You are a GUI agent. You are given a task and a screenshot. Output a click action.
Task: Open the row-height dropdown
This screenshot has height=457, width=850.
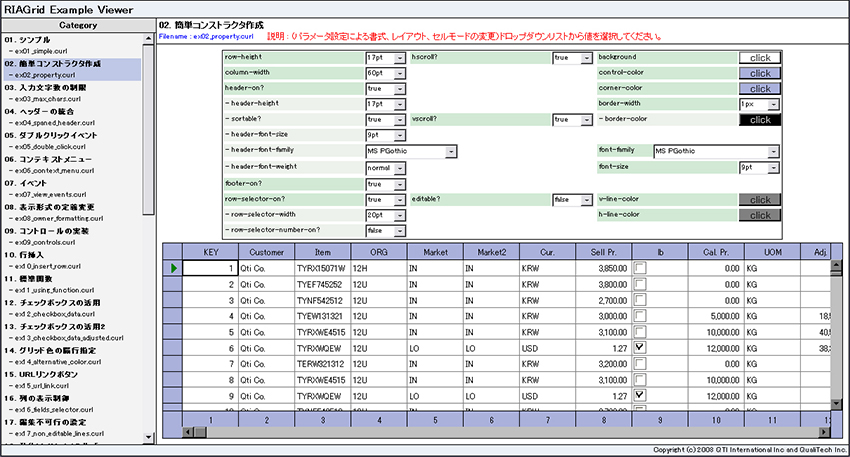(401, 58)
